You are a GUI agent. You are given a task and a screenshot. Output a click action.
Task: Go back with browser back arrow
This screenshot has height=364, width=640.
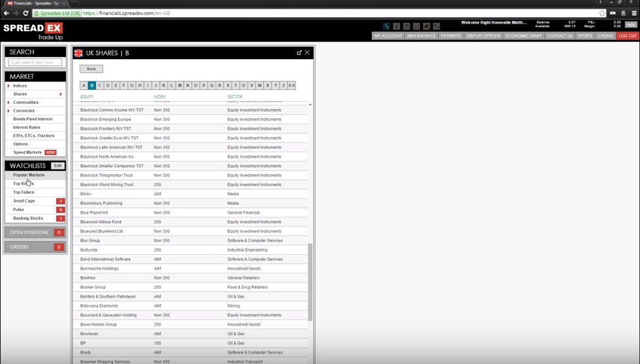pos(6,13)
